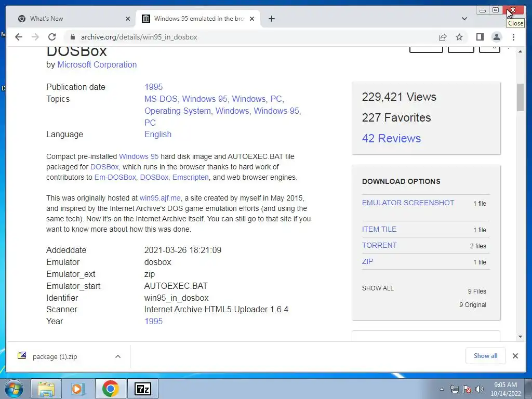
Task: Expand the package (1).zip options chevron
Action: (118, 356)
